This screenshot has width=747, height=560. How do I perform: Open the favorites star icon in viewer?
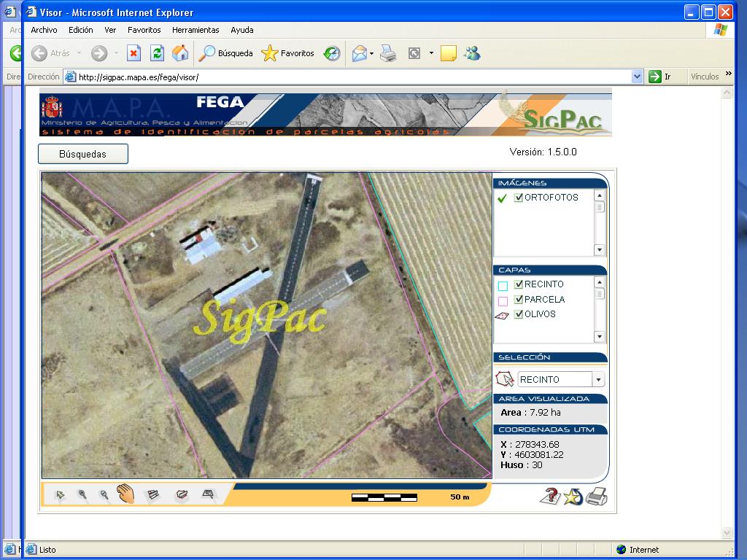(x=573, y=497)
